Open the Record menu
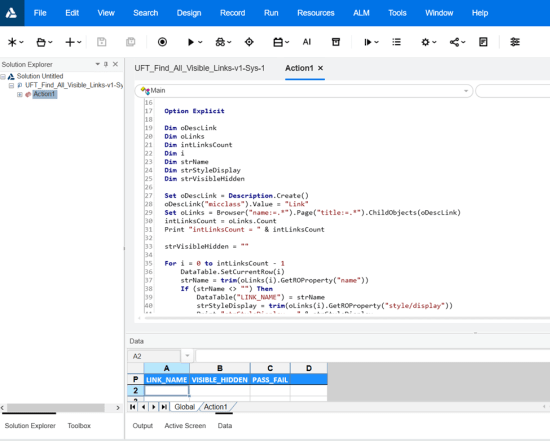550x441 pixels. click(x=233, y=13)
